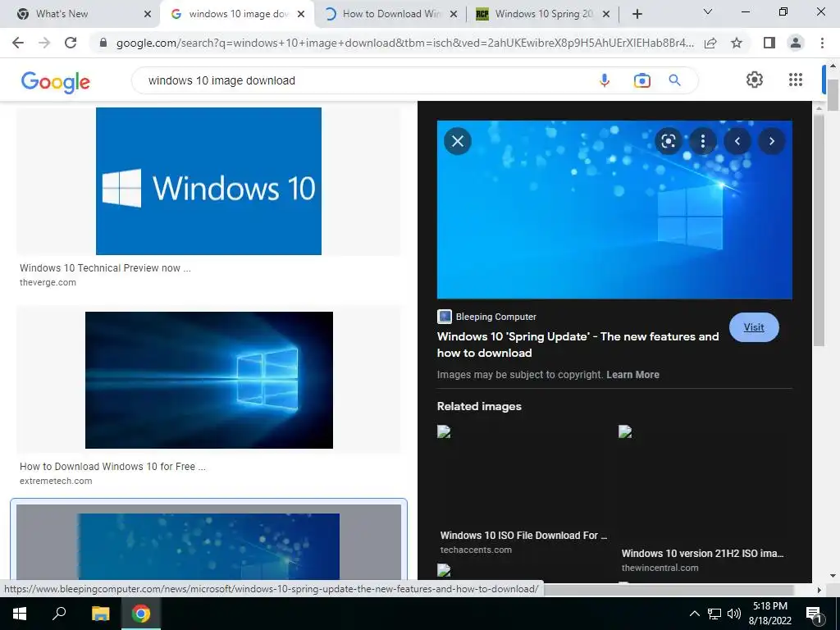The width and height of the screenshot is (840, 630).
Task: Close the image preview panel
Action: tap(458, 141)
